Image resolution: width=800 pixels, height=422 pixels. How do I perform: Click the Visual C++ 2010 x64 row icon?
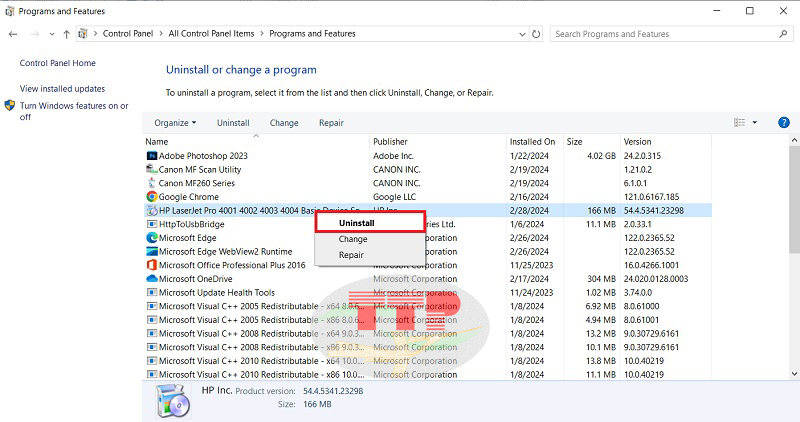pyautogui.click(x=152, y=361)
